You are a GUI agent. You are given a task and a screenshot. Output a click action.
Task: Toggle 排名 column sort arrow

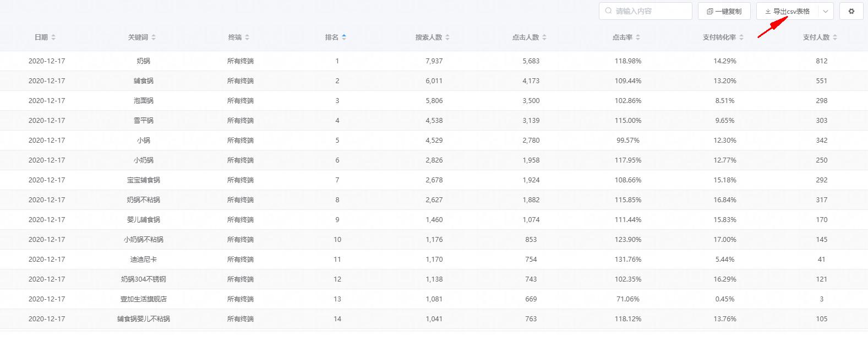point(344,37)
